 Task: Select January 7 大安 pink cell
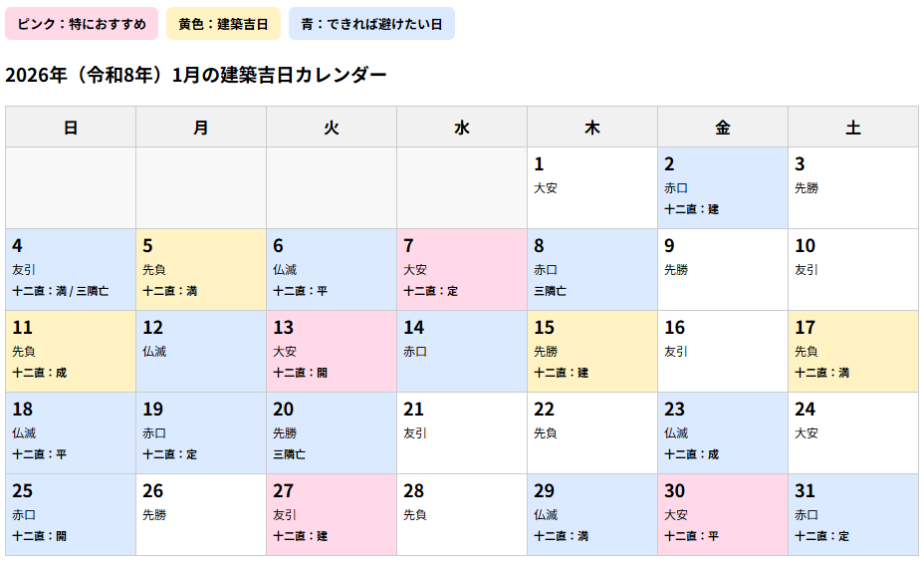[462, 269]
